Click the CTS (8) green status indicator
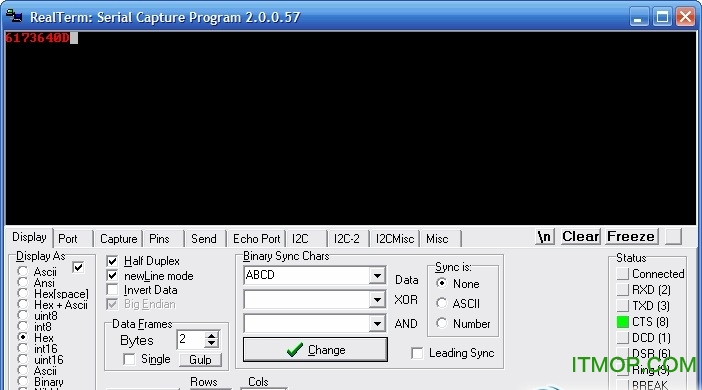 (x=622, y=321)
